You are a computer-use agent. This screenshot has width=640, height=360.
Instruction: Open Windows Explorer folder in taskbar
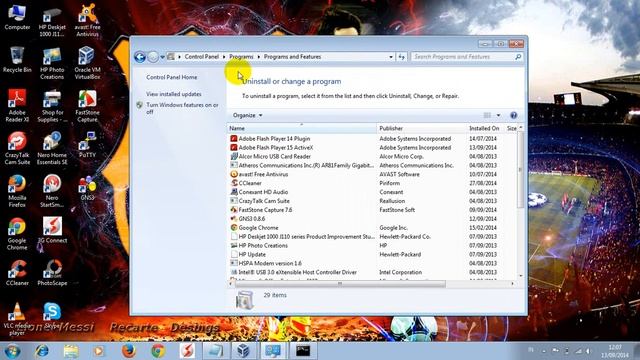(x=71, y=351)
